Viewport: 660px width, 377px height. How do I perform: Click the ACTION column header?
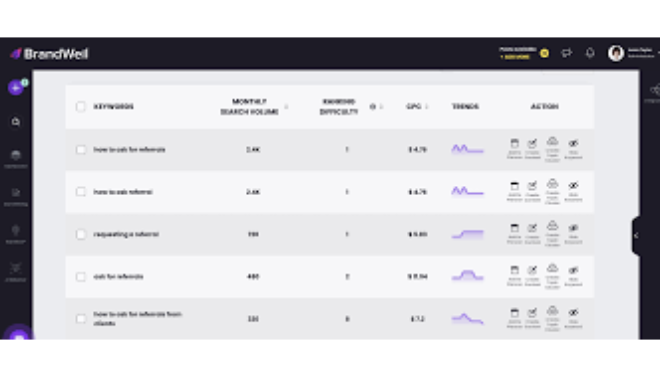click(x=544, y=106)
